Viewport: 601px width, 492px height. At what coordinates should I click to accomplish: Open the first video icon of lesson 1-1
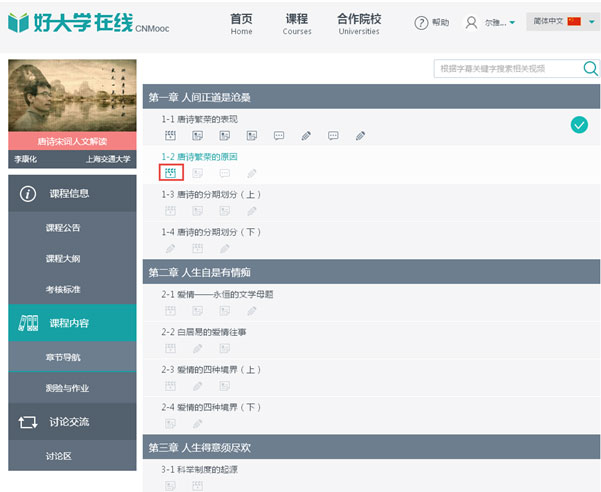click(170, 135)
